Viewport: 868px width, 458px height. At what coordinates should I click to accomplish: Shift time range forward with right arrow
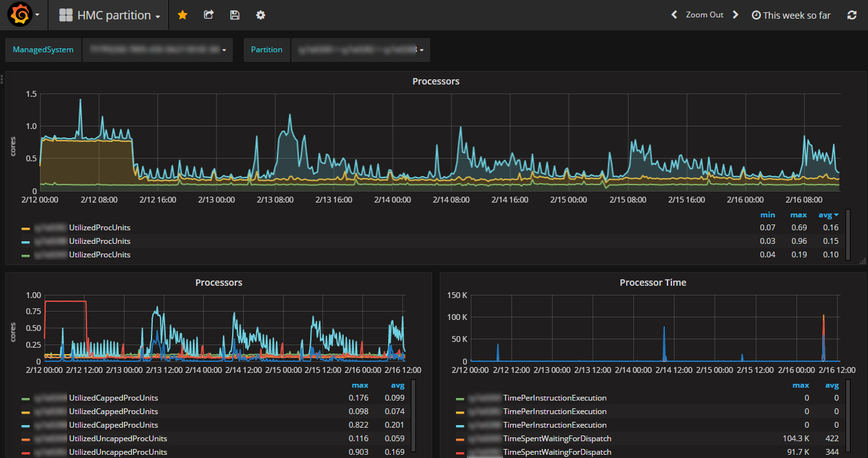[x=735, y=15]
